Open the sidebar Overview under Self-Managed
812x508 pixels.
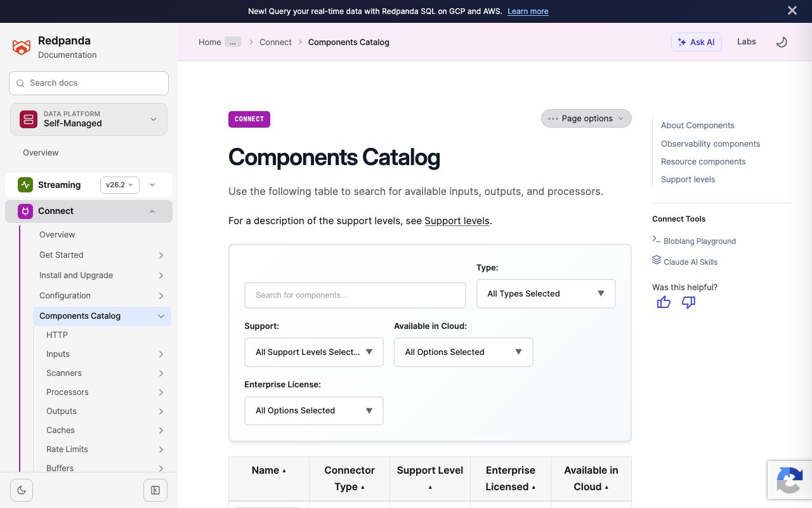41,153
